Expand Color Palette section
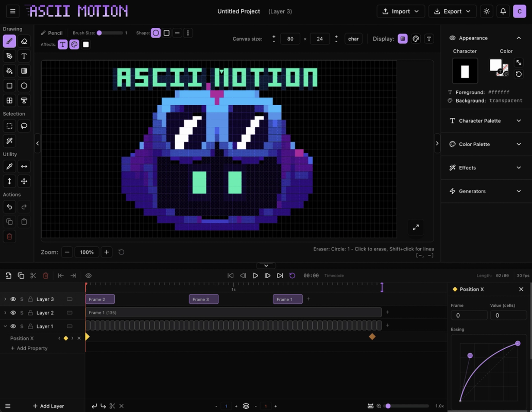The height and width of the screenshot is (412, 532). pos(486,144)
